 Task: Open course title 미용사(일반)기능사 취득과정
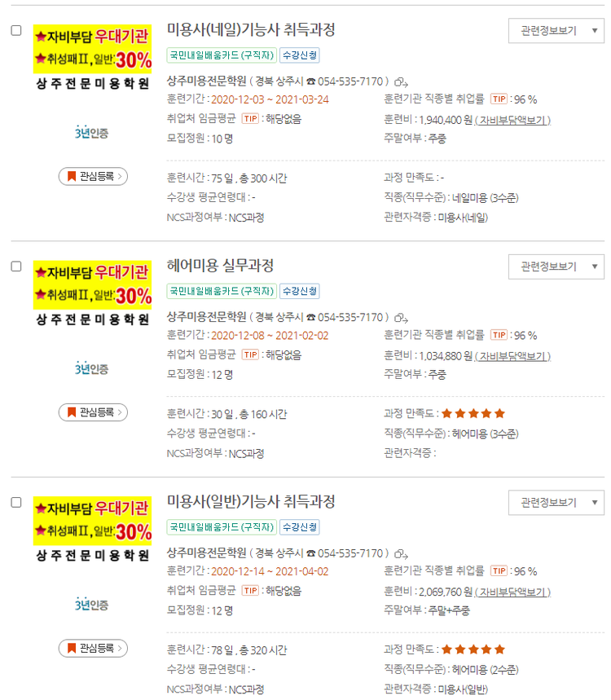(251, 501)
